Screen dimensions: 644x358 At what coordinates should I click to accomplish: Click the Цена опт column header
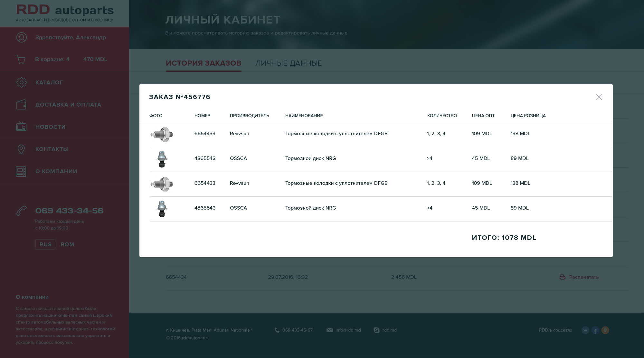point(483,116)
